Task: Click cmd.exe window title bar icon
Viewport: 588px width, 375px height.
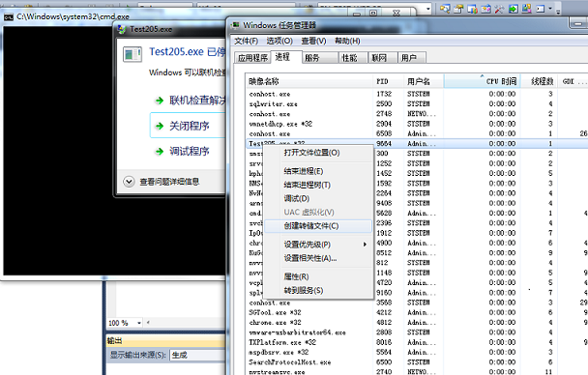Action: pyautogui.click(x=9, y=16)
